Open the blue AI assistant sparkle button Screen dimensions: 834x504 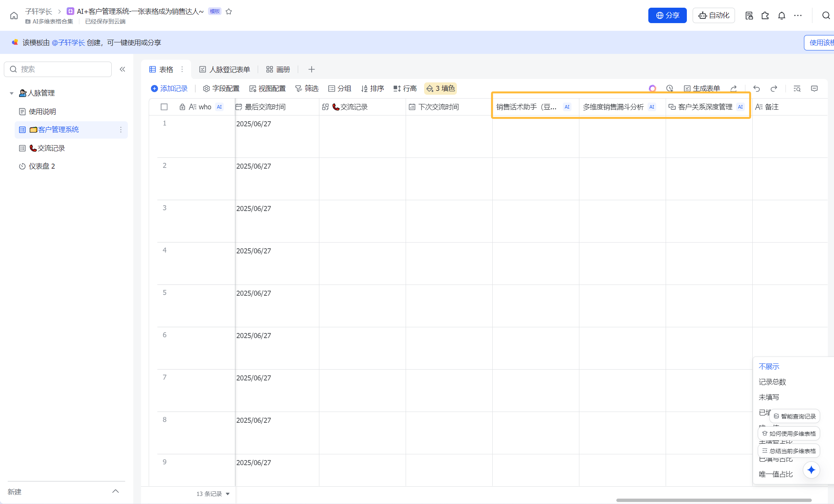pos(811,470)
